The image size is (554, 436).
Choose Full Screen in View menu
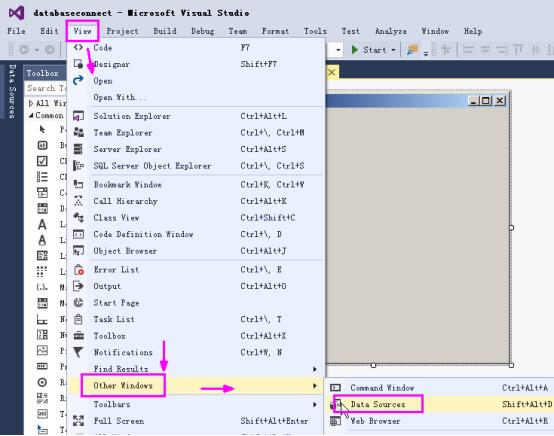tap(196, 421)
